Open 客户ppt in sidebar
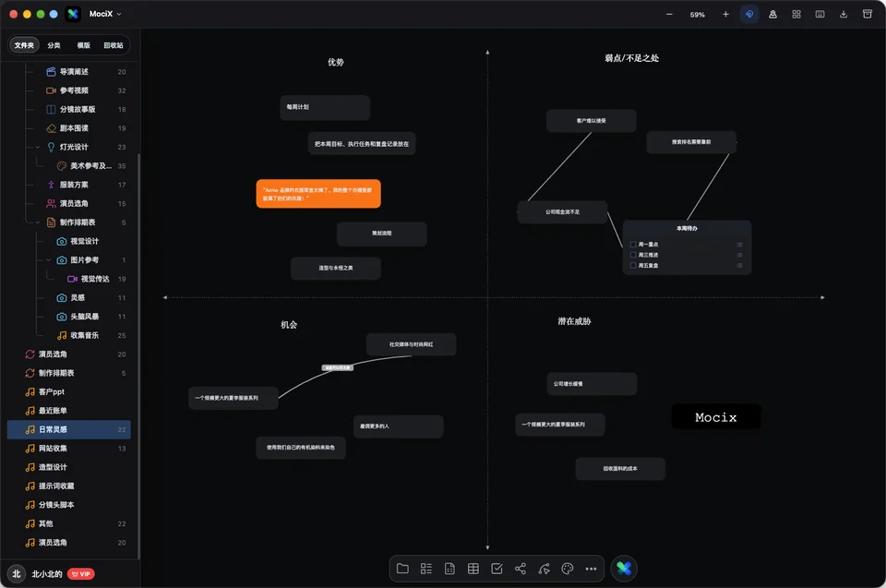Image resolution: width=886 pixels, height=588 pixels. [x=69, y=391]
